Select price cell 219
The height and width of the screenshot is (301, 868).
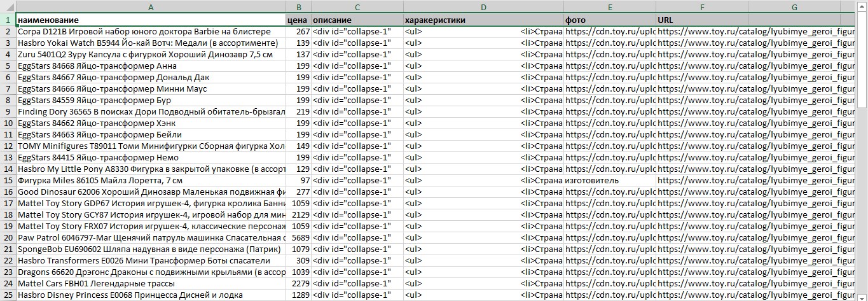click(299, 111)
